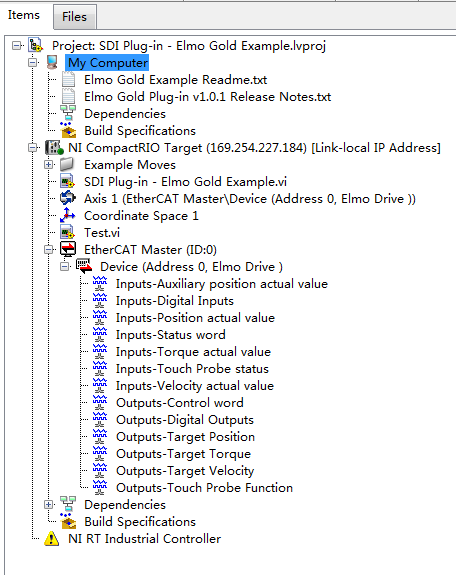Screen dimensions: 456x575
Task: Click the Inputs-Status word variable icon
Action: pos(100,335)
